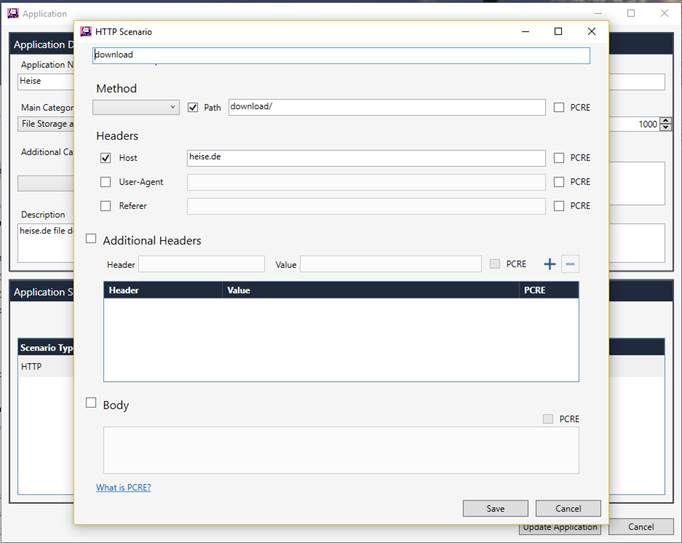Screen dimensions: 682x543
Task: Click the Description field in Application window
Action: pos(46,243)
